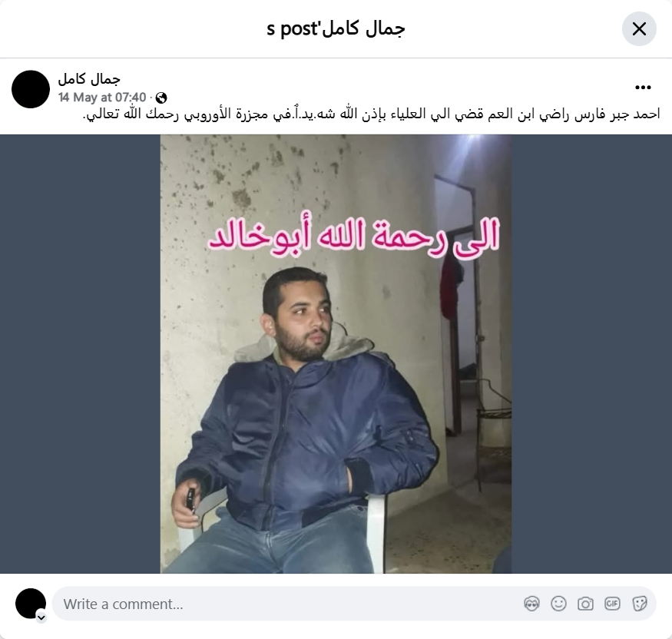This screenshot has height=639, width=672.
Task: Add a GIF to the comment
Action: click(x=612, y=604)
